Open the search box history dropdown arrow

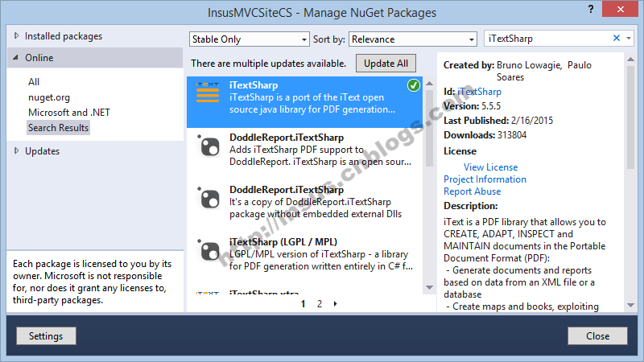(x=629, y=38)
